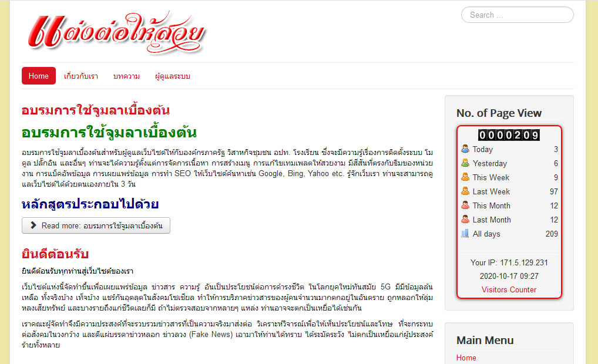Screen dimensions: 598x364
Task: Focus the Search input field
Action: coord(517,15)
